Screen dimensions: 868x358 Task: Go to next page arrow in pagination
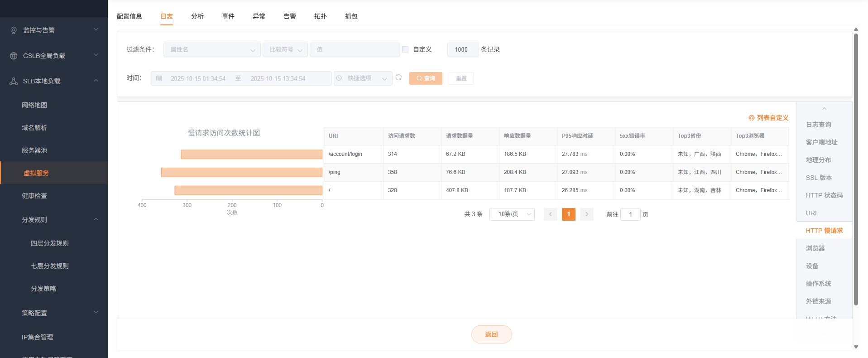coord(586,214)
